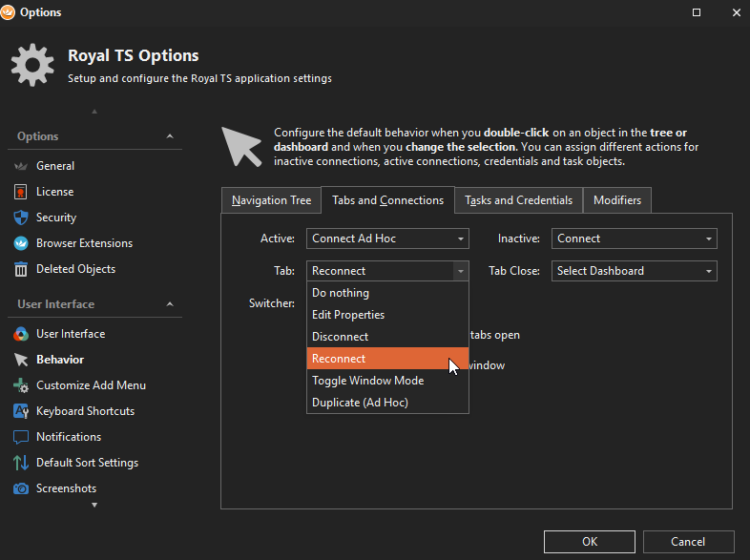
Task: Choose Disconnect from the dropdown list
Action: (340, 337)
